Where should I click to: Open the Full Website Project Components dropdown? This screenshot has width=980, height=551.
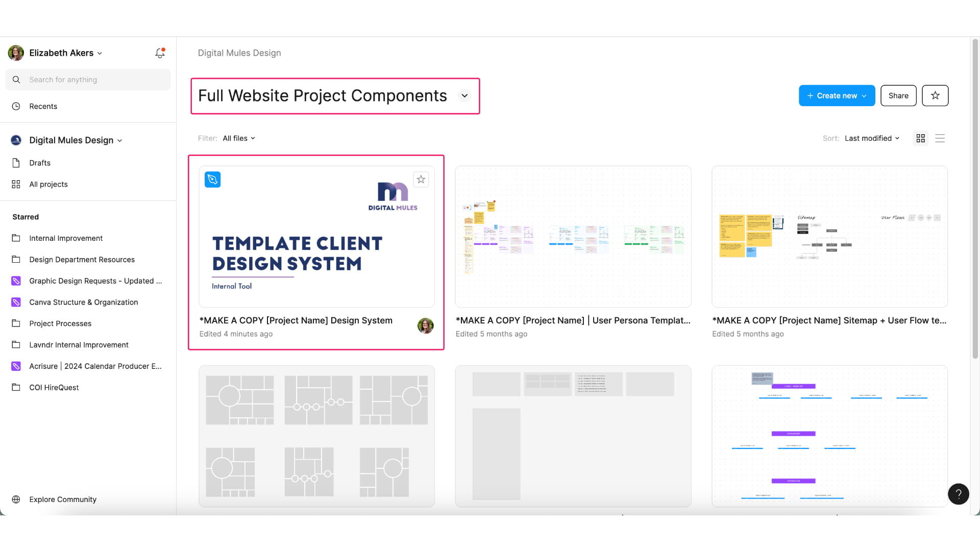click(x=464, y=95)
